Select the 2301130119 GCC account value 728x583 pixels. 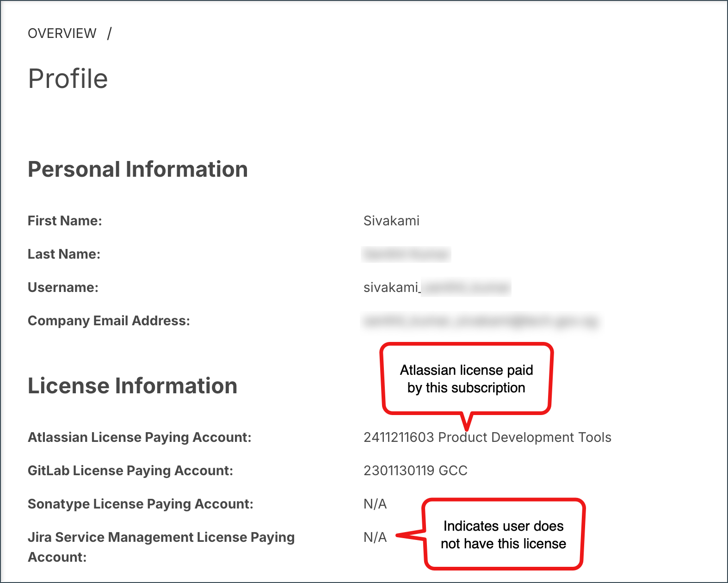(415, 471)
